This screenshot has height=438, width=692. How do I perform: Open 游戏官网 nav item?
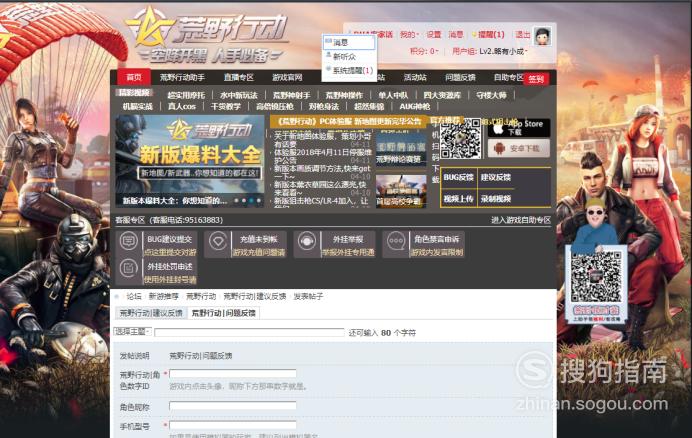tap(287, 78)
